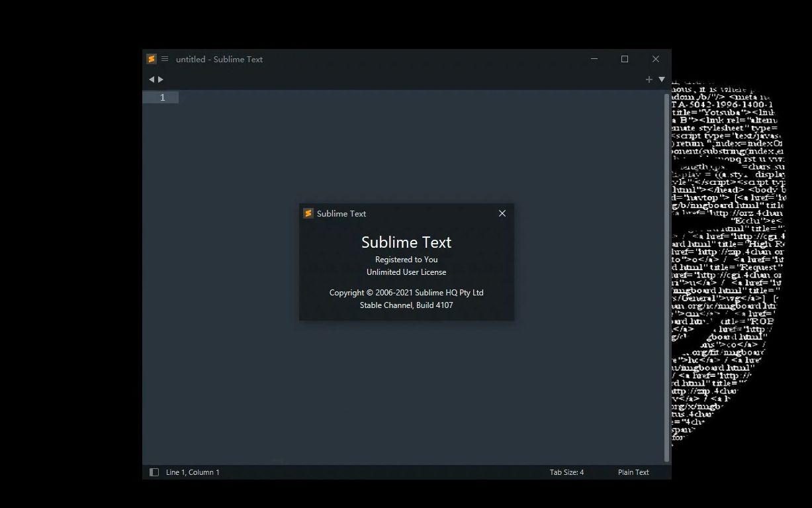Minimize the Sublime Text window

594,59
